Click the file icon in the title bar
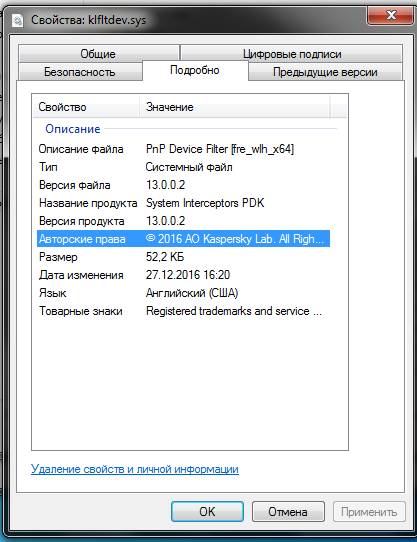 [17, 20]
